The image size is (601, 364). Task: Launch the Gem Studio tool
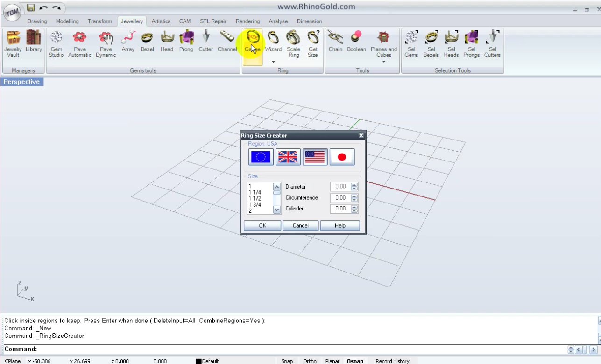[x=56, y=44]
